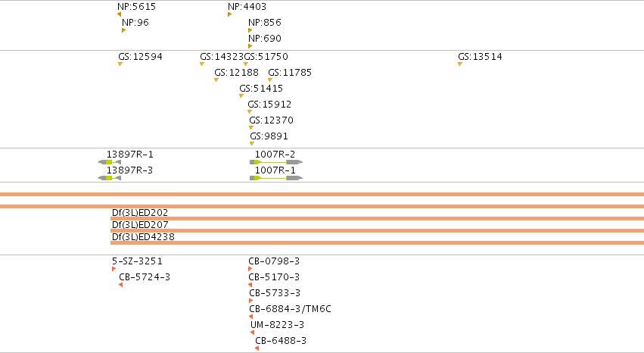The width and height of the screenshot is (644, 353).
Task: Click the NP:856 insertion marker triangle
Action: [x=250, y=30]
